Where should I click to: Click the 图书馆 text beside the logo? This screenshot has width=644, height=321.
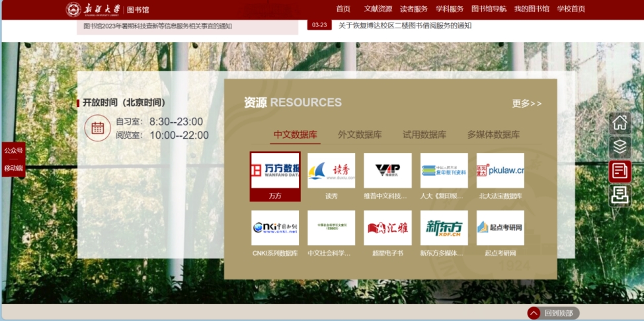pyautogui.click(x=138, y=10)
